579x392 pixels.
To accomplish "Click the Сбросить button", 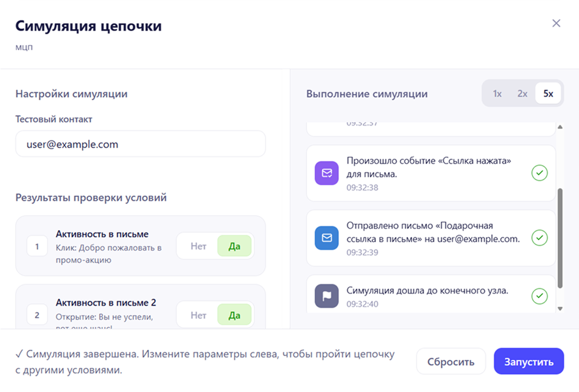I will click(451, 361).
